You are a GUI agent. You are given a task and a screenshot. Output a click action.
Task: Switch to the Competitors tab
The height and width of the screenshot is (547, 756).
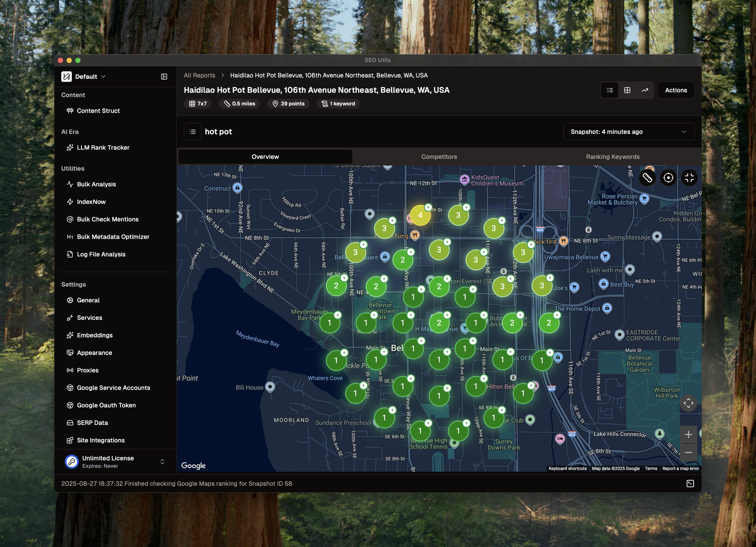(x=439, y=157)
